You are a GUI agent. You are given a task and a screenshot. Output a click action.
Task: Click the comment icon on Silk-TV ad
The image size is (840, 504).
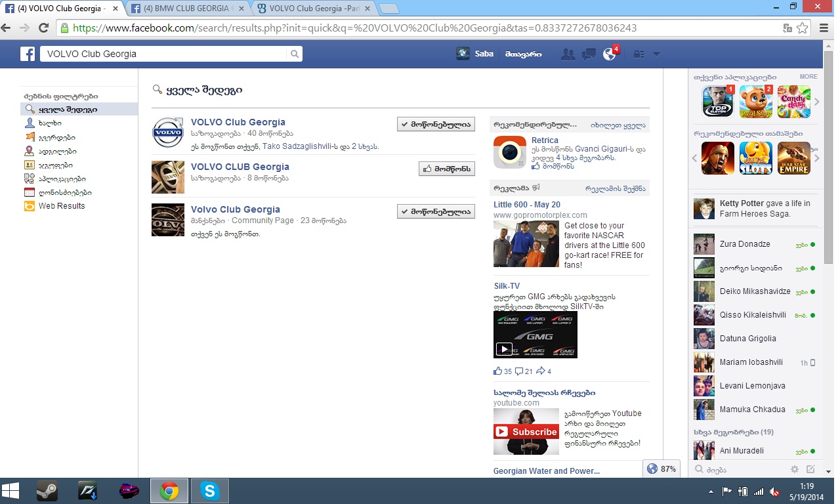[519, 371]
